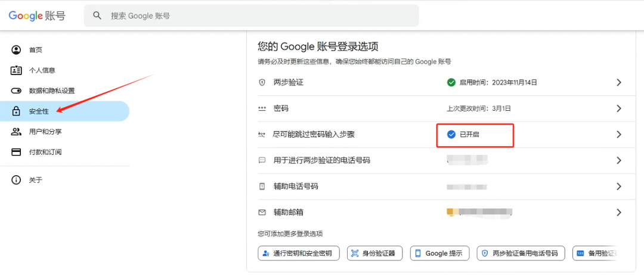Click the search magnifier icon
The image size is (644, 280).
coord(97,15)
